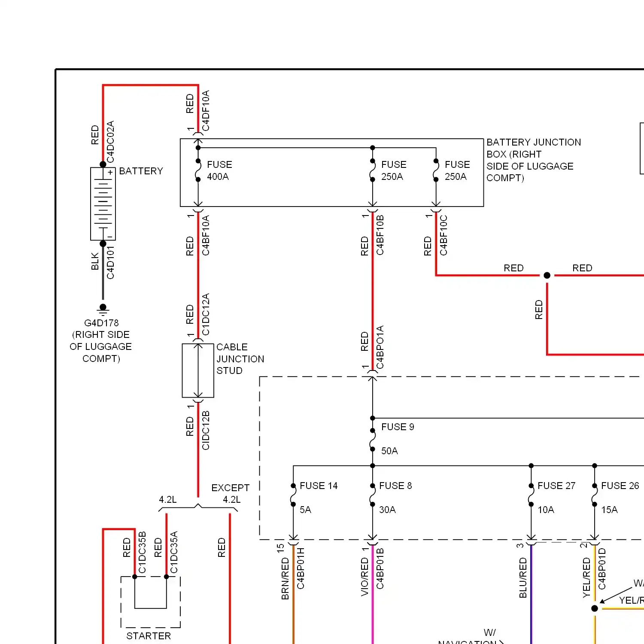
Task: Click the YEL/RED vertical wire label
Action: click(586, 578)
